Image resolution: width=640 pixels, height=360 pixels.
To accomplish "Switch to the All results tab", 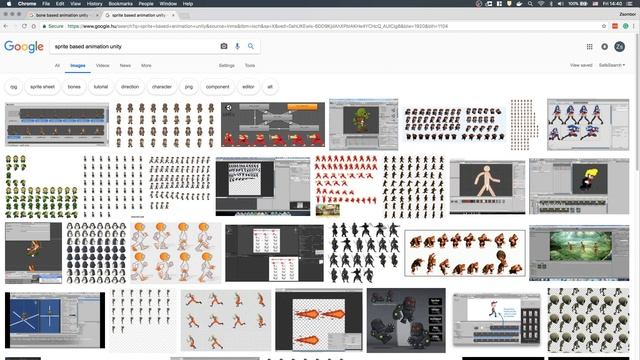I will point(57,65).
